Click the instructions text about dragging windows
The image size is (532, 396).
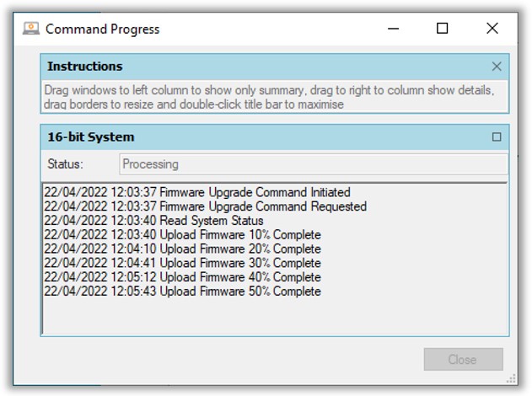269,97
